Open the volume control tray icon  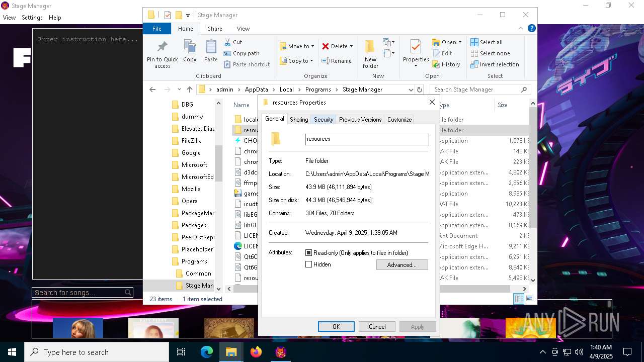pos(579,352)
